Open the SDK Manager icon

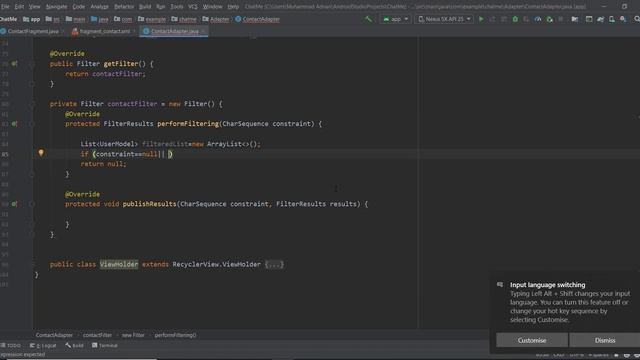(x=623, y=19)
